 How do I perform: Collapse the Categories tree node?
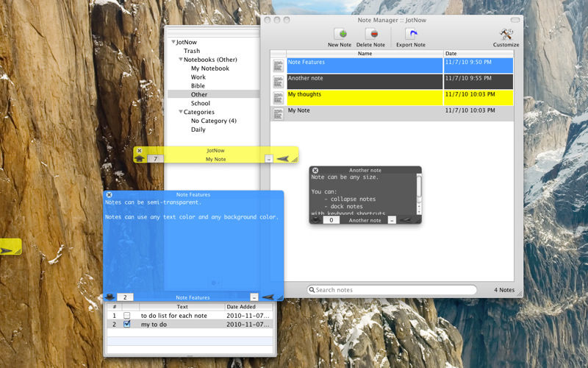(181, 113)
